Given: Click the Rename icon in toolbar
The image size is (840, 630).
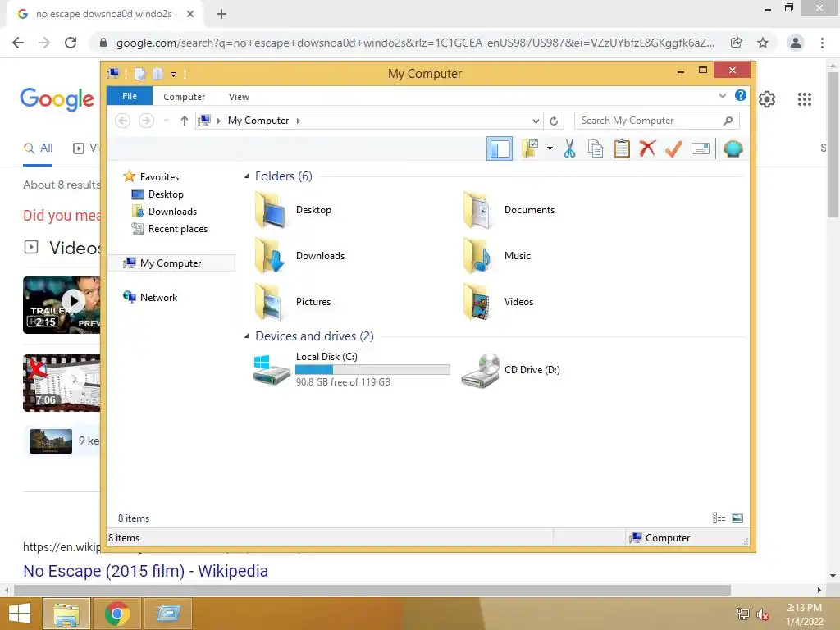Looking at the screenshot, I should (701, 148).
